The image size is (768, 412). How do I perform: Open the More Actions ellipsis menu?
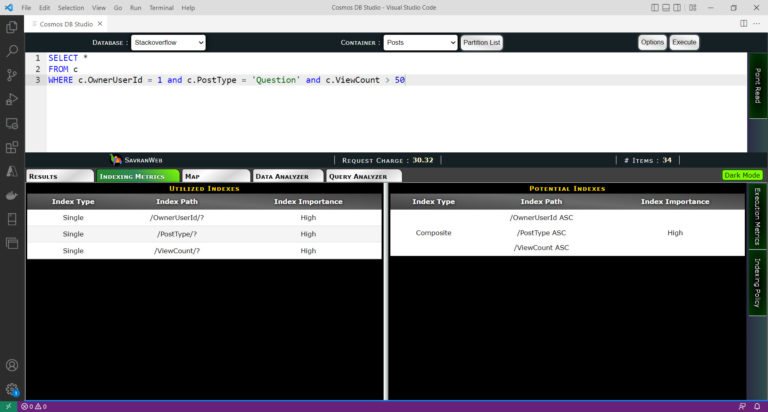coord(757,23)
